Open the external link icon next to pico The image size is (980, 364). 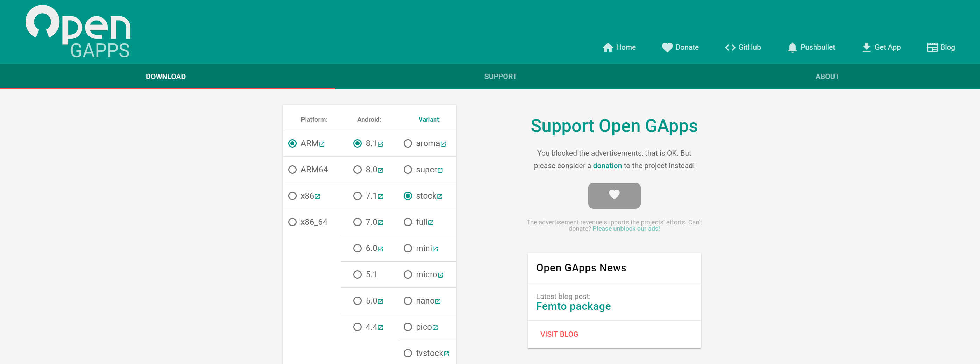tap(435, 328)
